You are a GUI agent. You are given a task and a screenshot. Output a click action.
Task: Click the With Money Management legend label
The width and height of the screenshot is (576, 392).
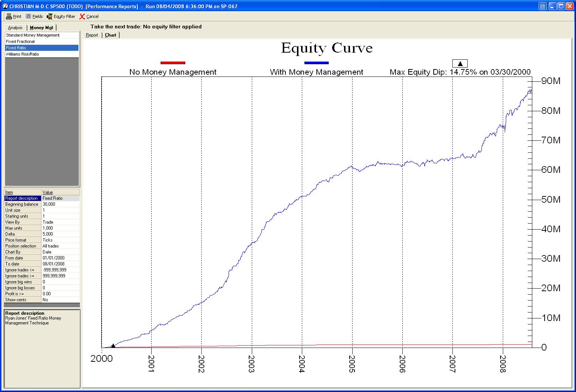tap(316, 72)
